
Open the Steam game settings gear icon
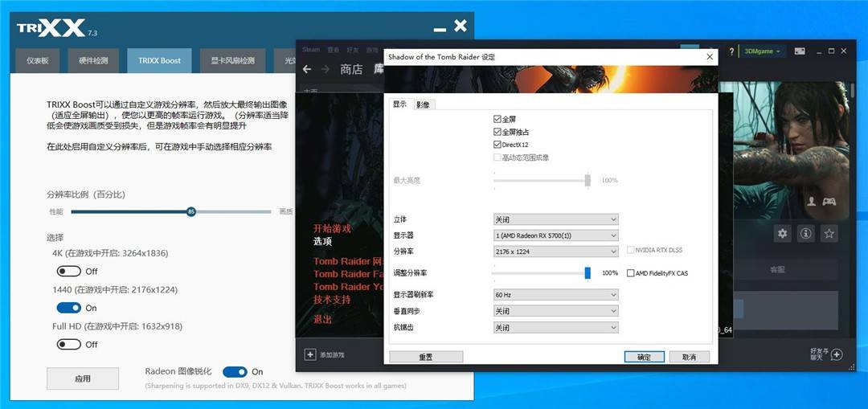(782, 234)
